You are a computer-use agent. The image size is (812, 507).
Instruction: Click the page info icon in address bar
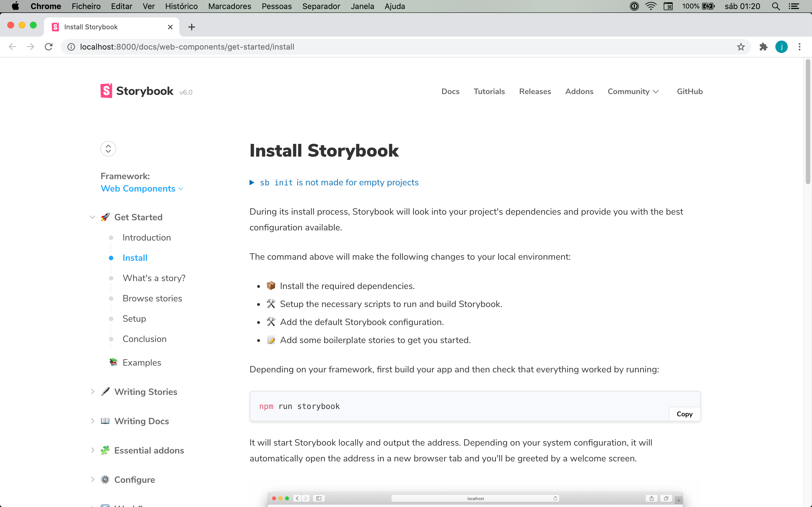[x=71, y=46]
